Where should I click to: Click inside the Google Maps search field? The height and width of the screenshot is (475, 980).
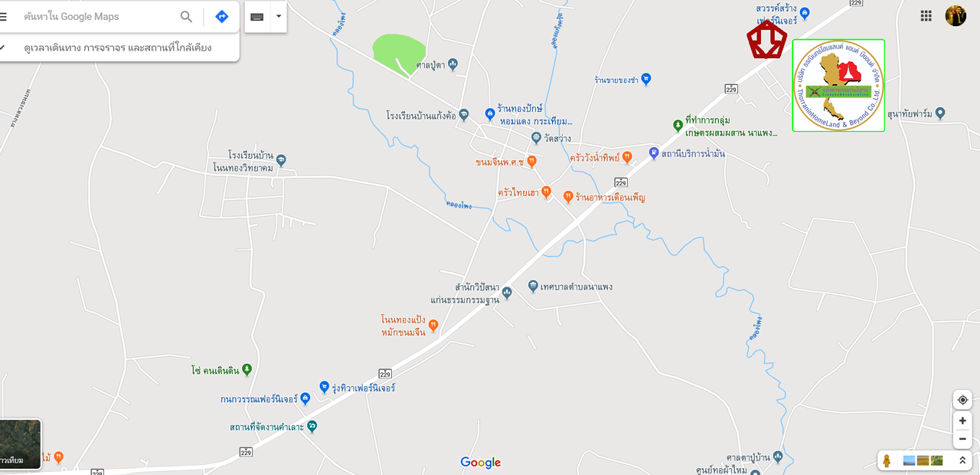click(x=98, y=16)
